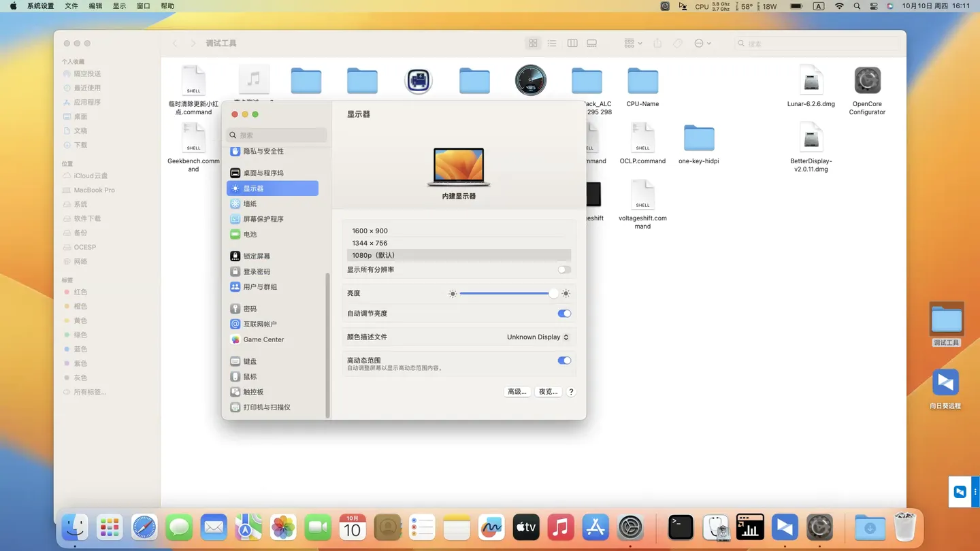Disable 自动调节亮度 auto brightness switch
Viewport: 980px width, 551px height.
(x=564, y=314)
